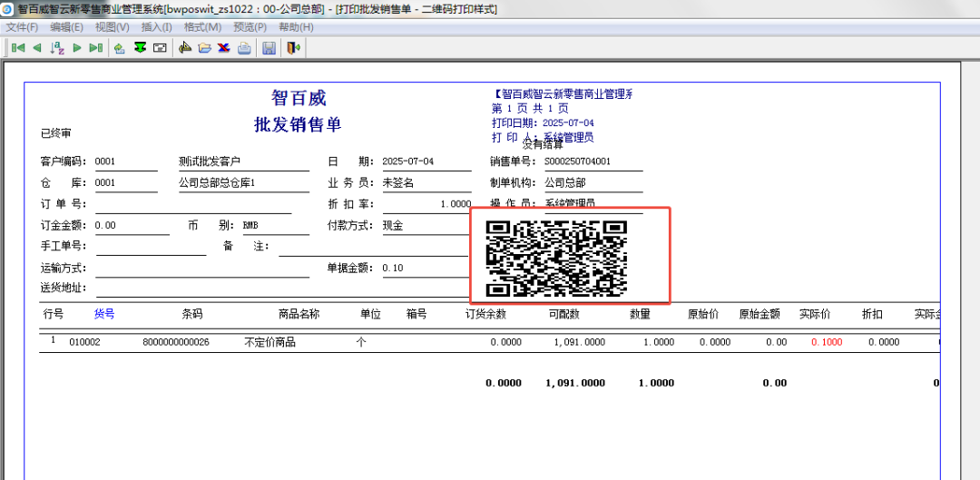Click customer name 测试批发客户

210,162
